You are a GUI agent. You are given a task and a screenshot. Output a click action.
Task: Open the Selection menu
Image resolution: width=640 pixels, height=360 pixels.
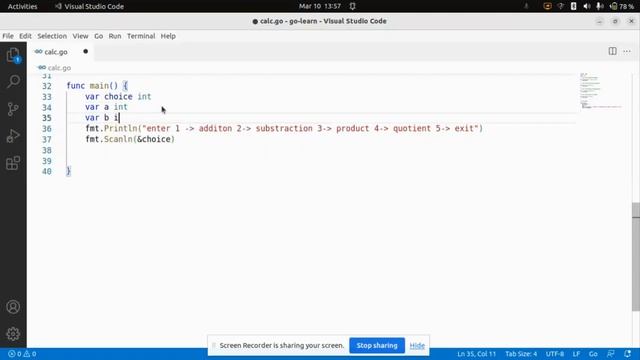pos(52,36)
